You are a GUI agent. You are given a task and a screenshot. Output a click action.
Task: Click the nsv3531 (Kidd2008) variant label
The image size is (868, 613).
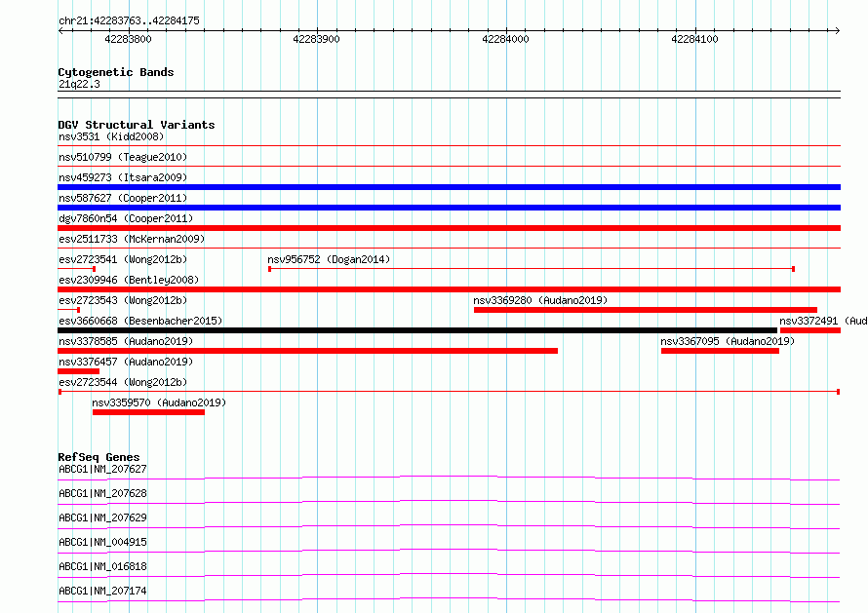[111, 136]
